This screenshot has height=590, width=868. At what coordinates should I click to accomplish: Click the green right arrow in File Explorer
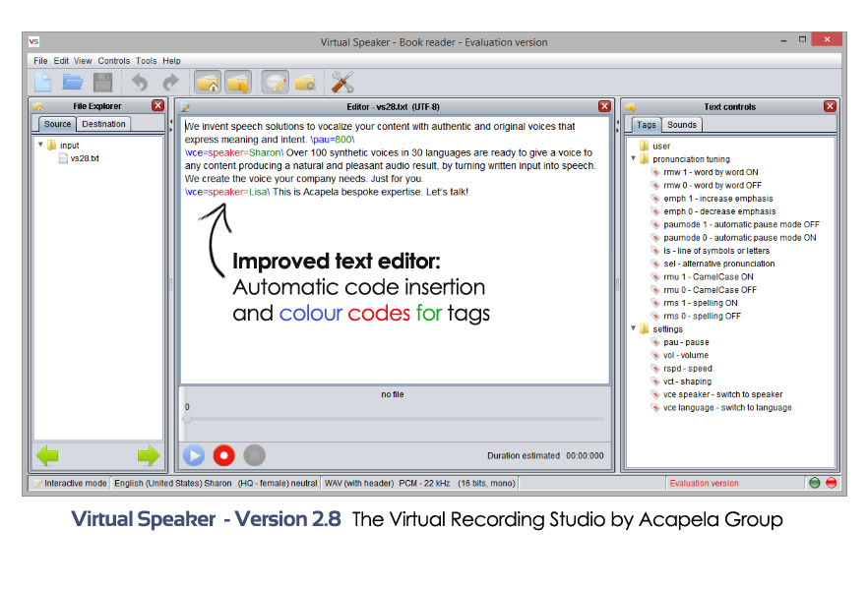(149, 455)
